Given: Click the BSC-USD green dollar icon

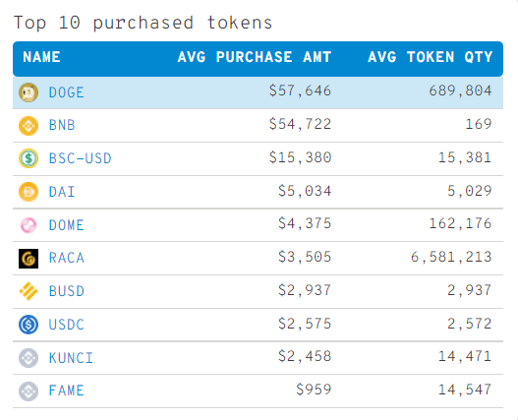Looking at the screenshot, I should point(29,158).
